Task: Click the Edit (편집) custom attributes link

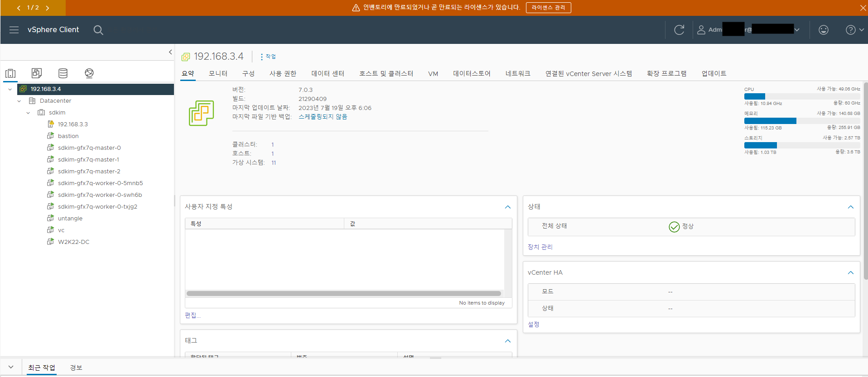Action: tap(193, 315)
